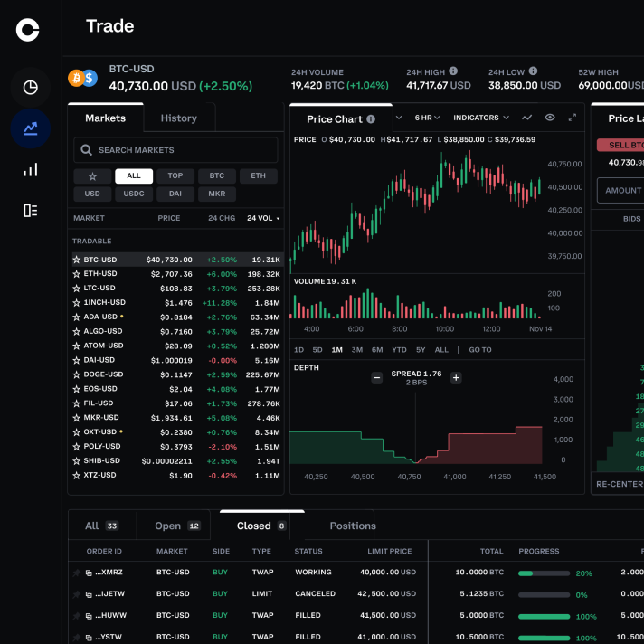This screenshot has height=644, width=644.
Task: Set chart range to YTD
Action: click(399, 350)
